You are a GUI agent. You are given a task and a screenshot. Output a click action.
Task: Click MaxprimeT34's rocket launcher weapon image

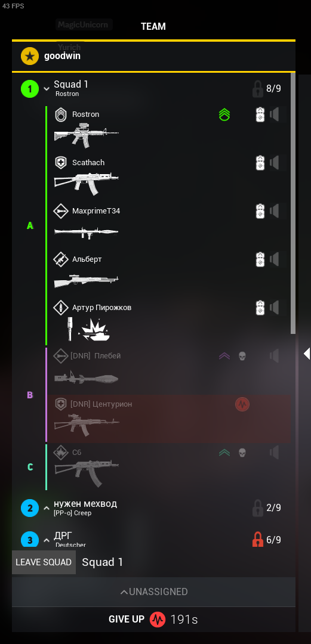[x=87, y=232]
